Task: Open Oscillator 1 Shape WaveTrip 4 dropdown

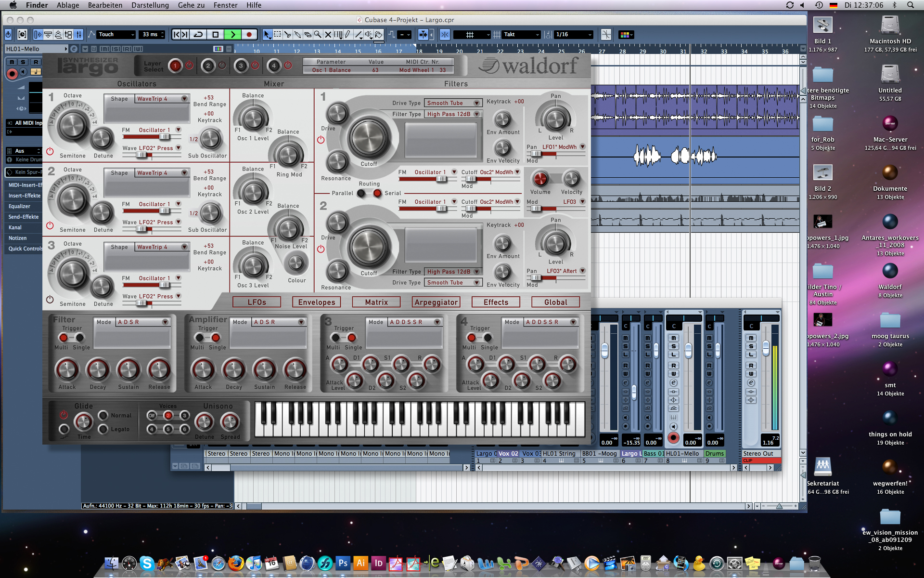Action: [x=162, y=99]
